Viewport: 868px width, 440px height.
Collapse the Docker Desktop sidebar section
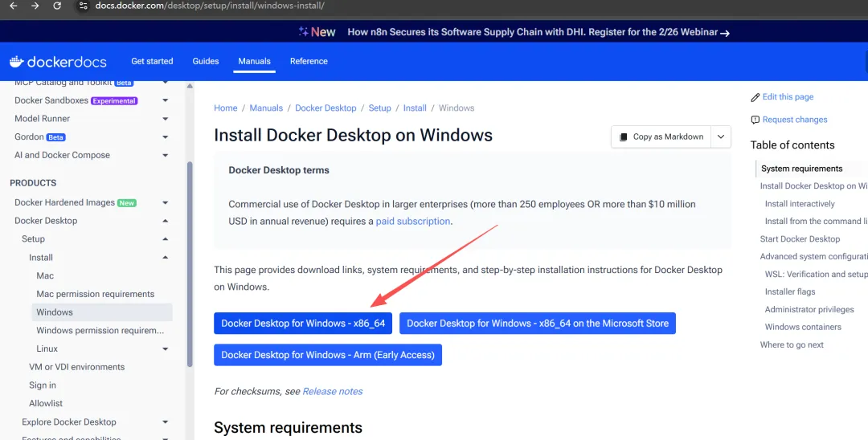click(x=165, y=221)
